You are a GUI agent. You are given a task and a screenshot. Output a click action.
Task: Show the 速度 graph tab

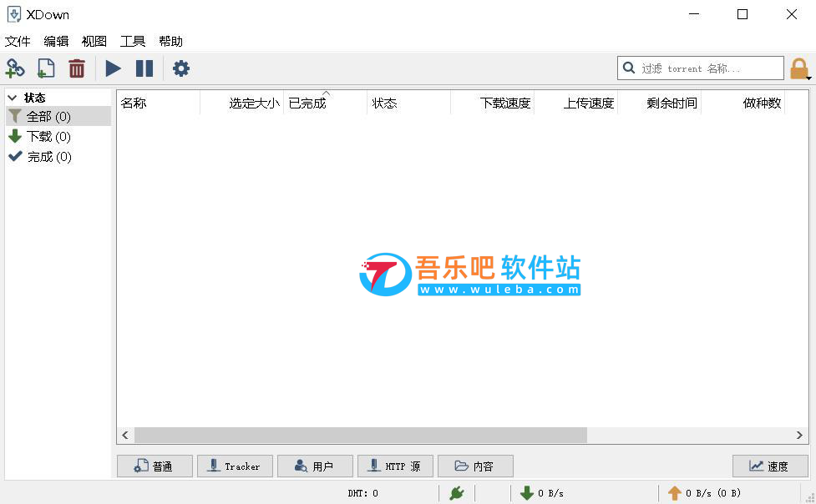tap(770, 466)
